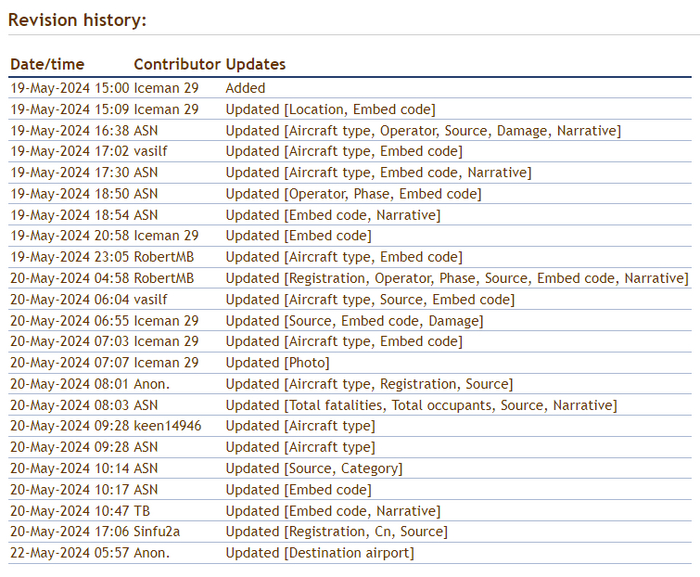
Task: Select the 19-May-2024 23:05 timestamp
Action: tap(69, 257)
